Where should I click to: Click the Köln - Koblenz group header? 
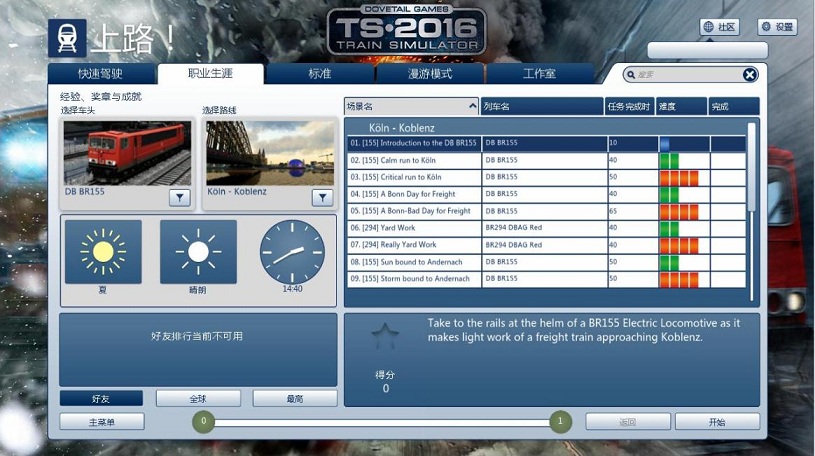[402, 128]
